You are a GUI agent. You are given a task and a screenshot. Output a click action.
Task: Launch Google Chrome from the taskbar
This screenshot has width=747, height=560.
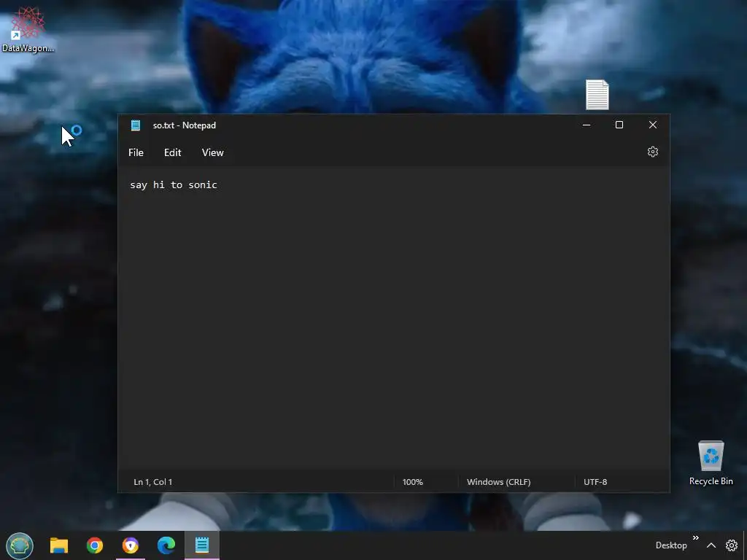click(x=95, y=545)
